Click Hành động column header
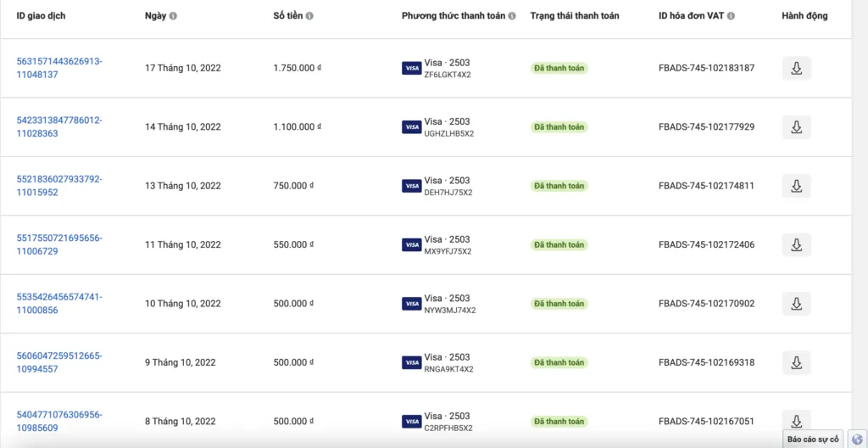 click(x=805, y=16)
